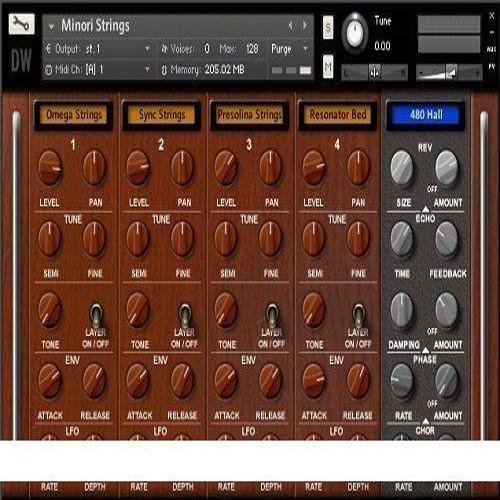Click the triangle marker above ECHO
Screen dimensions: 500x500
click(x=425, y=209)
